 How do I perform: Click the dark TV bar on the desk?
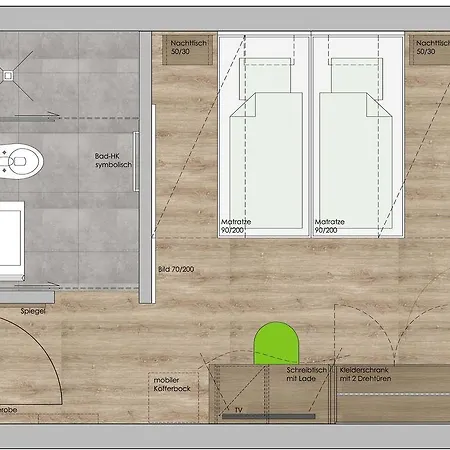click(x=268, y=416)
